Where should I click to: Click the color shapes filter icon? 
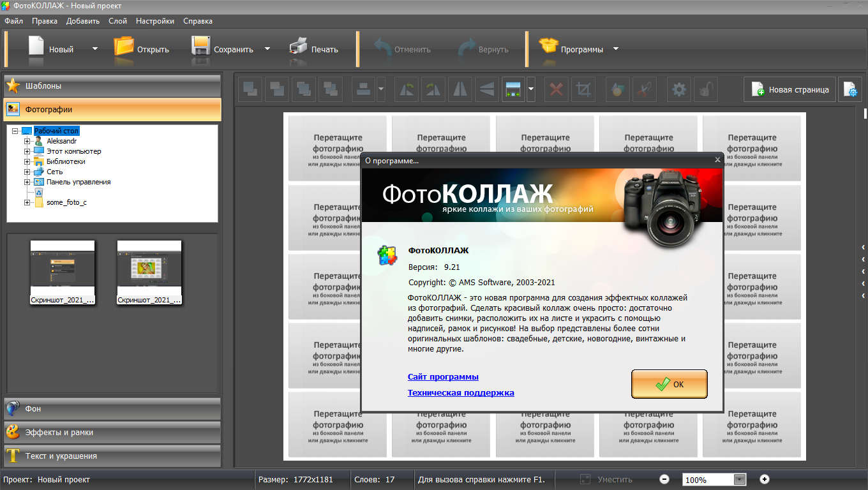point(617,89)
